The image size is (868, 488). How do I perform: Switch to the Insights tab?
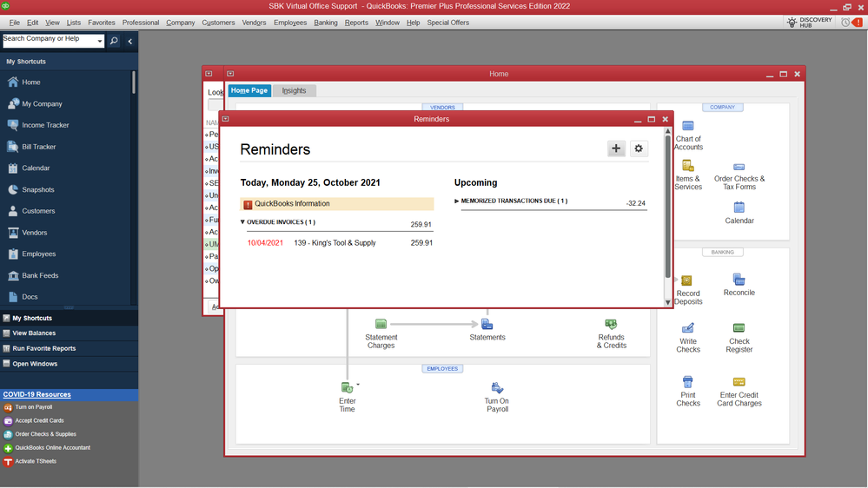(x=294, y=90)
